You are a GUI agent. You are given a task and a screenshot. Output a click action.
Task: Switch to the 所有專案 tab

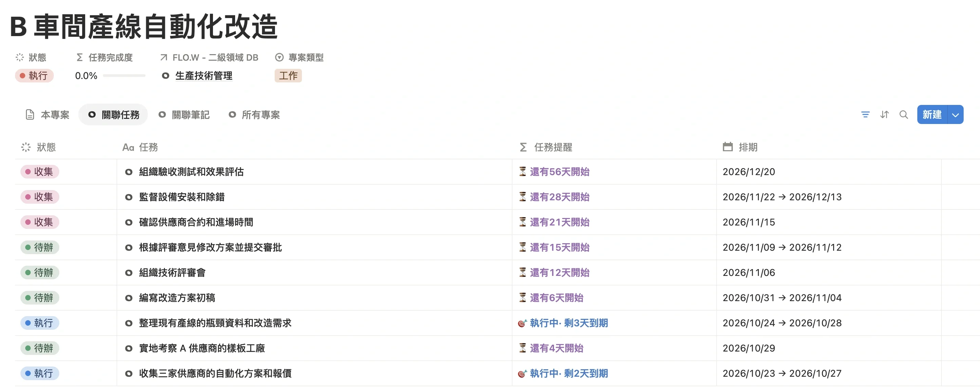coord(254,115)
